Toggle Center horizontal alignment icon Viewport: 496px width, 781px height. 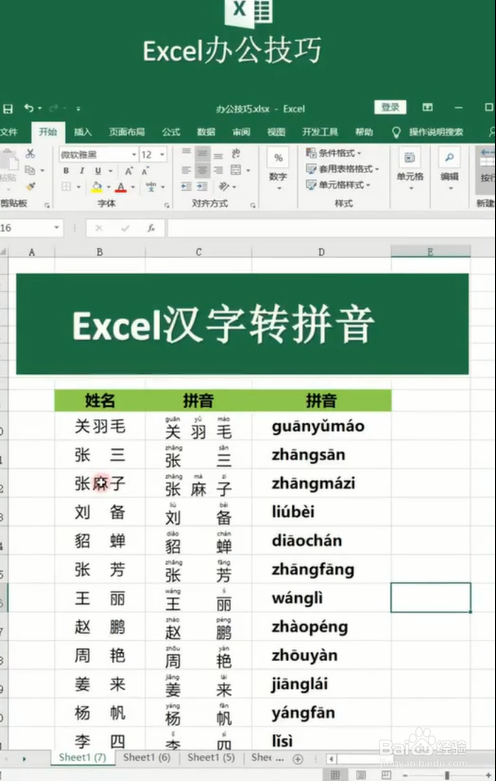tap(202, 171)
